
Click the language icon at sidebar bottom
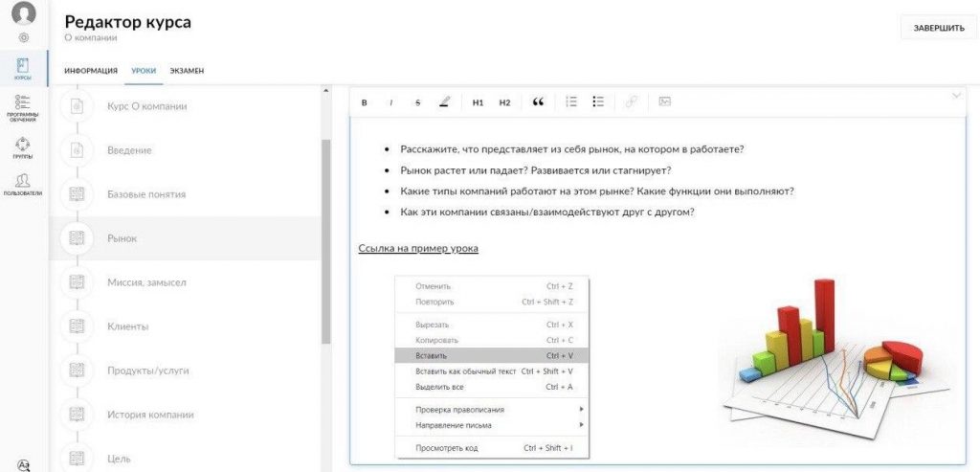(x=23, y=465)
